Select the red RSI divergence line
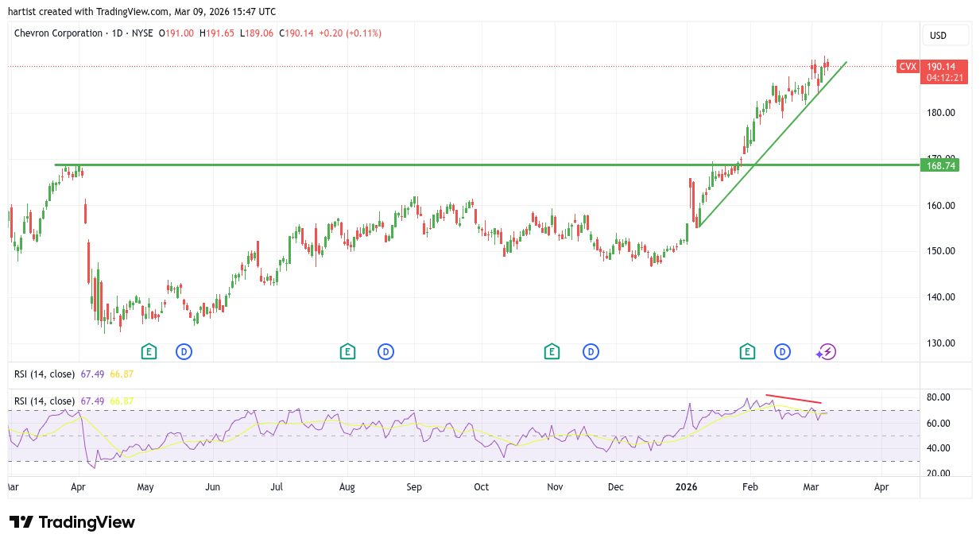The image size is (980, 546). click(x=793, y=399)
